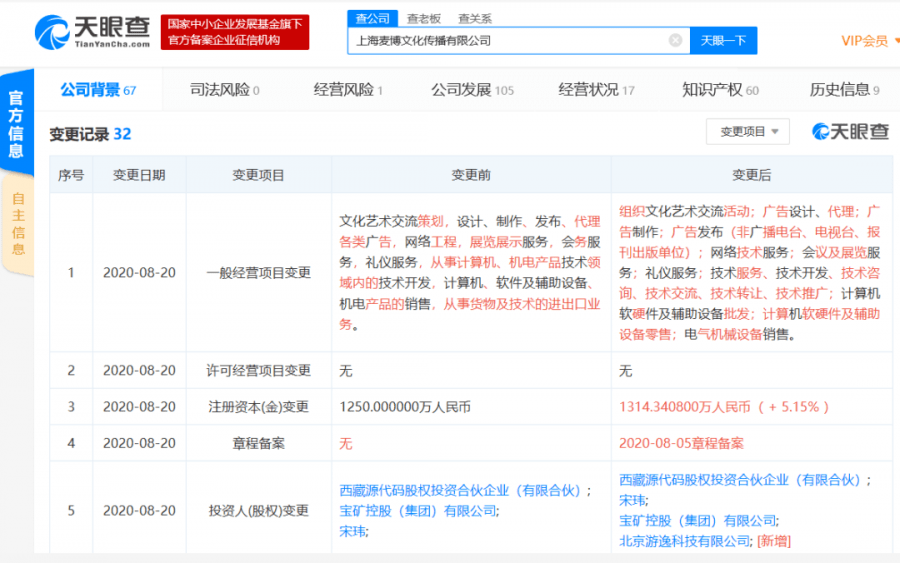Click the 许可经营项目变更 cell
This screenshot has height=563, width=900.
coord(258,370)
